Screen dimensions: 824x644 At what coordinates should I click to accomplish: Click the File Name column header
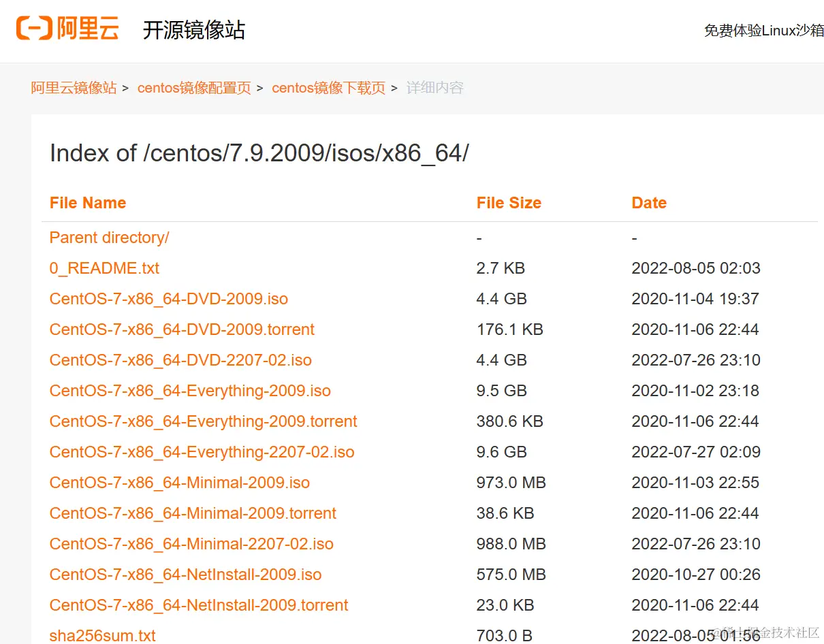88,203
